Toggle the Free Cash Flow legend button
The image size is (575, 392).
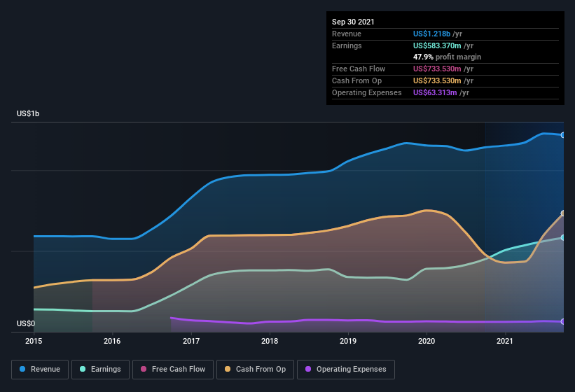173,370
